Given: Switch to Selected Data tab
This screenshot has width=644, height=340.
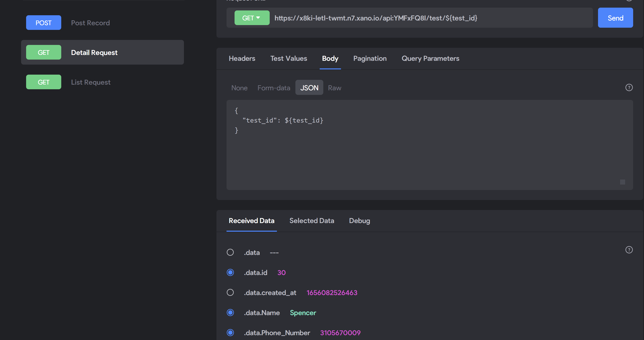Looking at the screenshot, I should pos(311,221).
